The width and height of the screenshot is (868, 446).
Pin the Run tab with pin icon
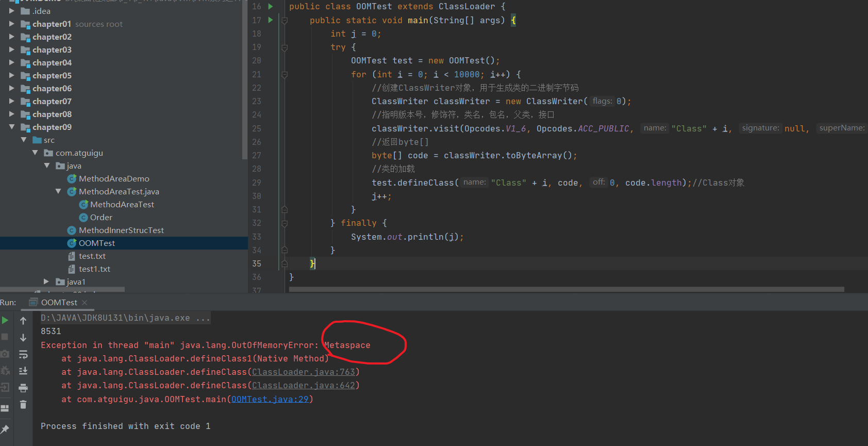pos(5,429)
